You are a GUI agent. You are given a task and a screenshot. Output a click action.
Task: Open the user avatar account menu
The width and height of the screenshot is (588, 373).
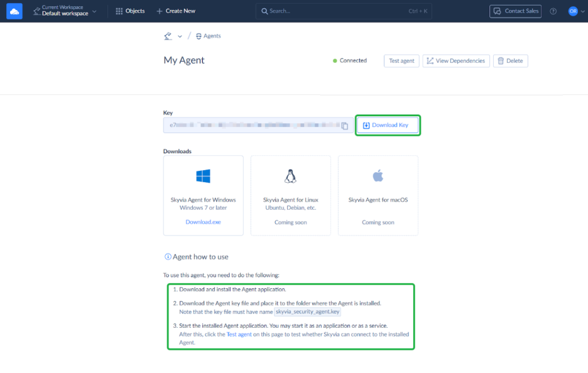coord(573,11)
